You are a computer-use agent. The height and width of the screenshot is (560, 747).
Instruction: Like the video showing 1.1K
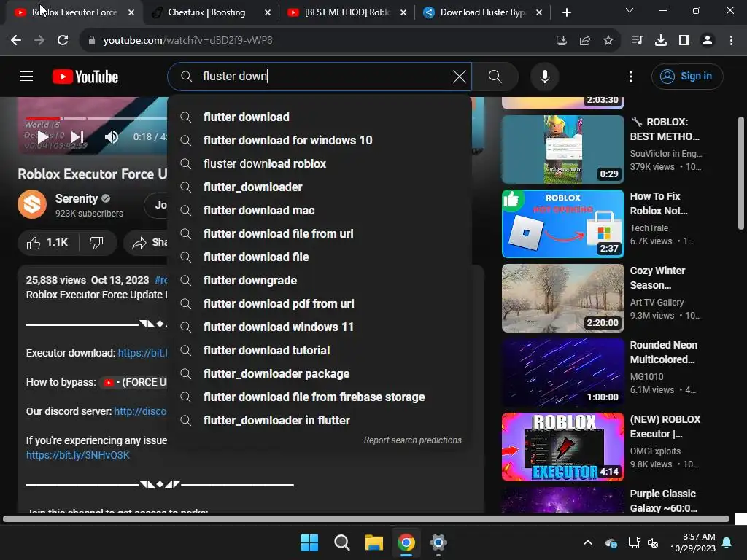click(x=47, y=242)
